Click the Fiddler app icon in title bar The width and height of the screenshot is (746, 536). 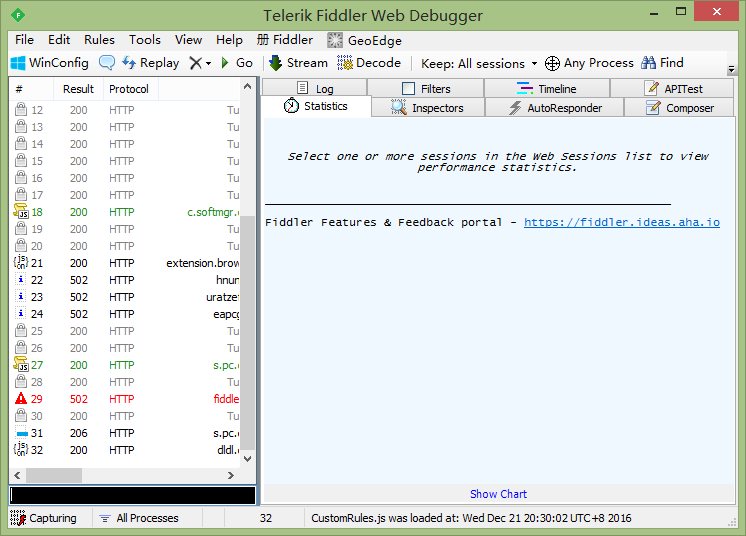18,15
